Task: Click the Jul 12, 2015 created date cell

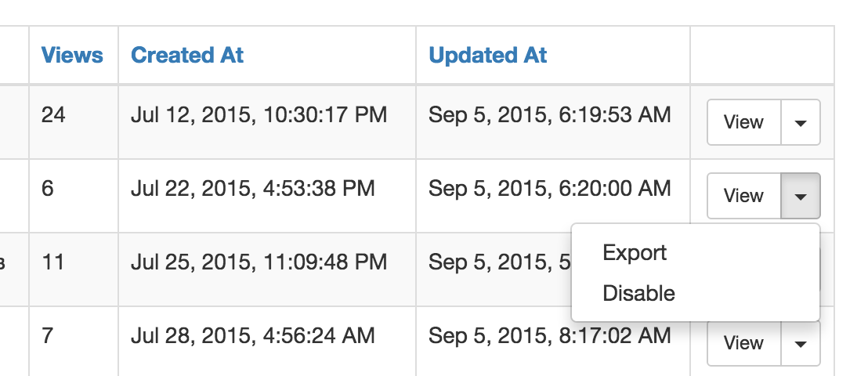Action: click(267, 122)
